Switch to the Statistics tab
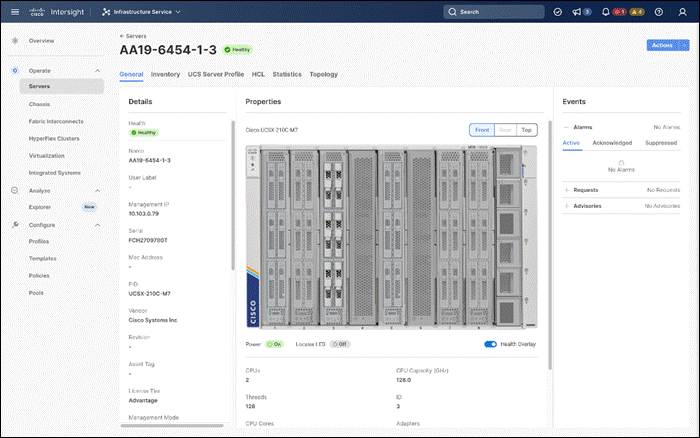The height and width of the screenshot is (438, 700). click(x=287, y=75)
